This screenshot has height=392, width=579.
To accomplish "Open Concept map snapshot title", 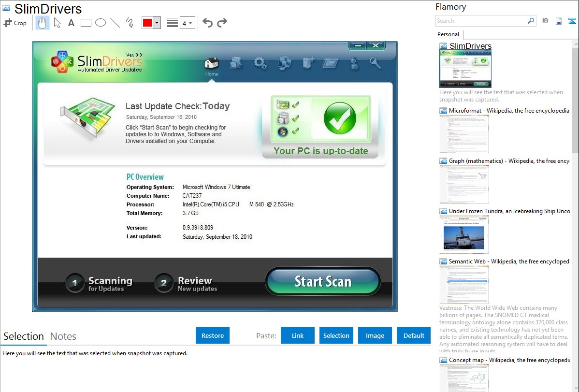I will tap(509, 360).
